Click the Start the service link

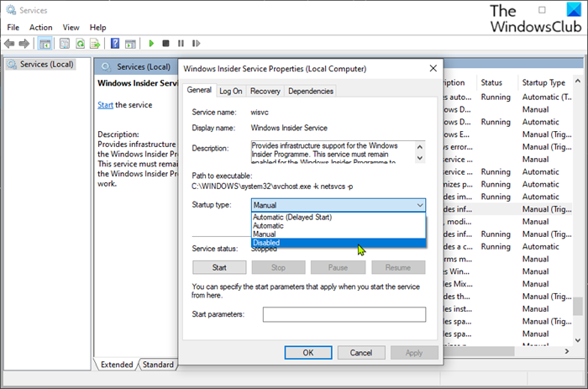coord(105,105)
